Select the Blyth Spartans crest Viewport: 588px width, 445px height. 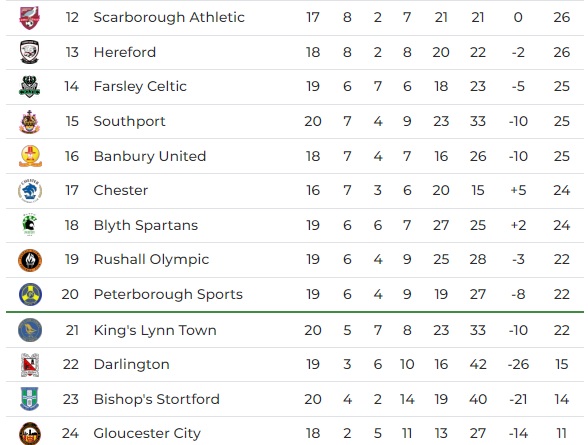[x=30, y=225]
